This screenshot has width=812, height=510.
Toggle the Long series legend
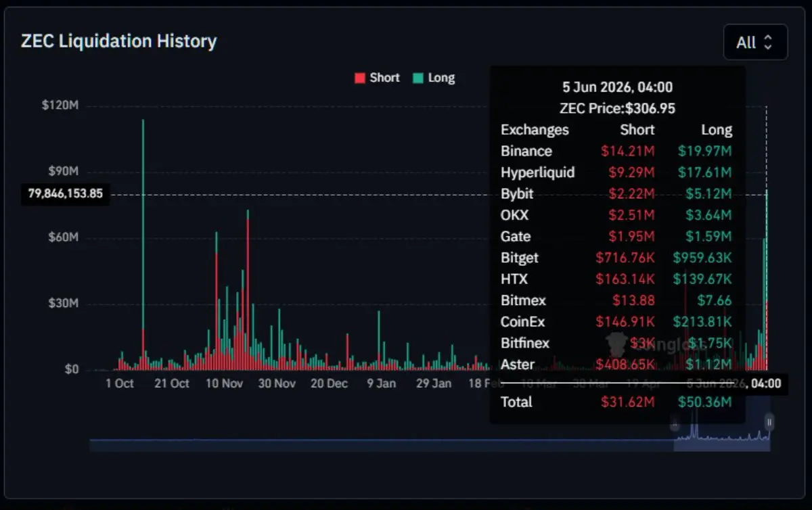click(x=434, y=78)
